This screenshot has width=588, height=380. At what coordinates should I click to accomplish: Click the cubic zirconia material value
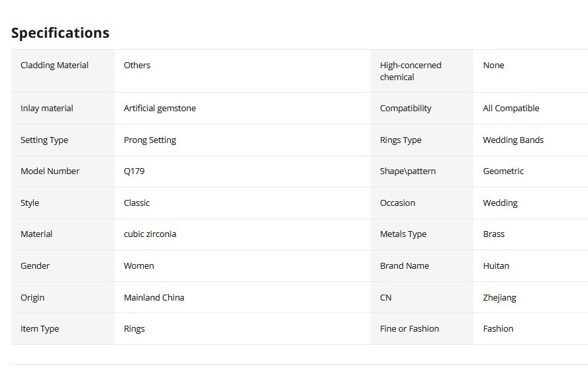150,234
